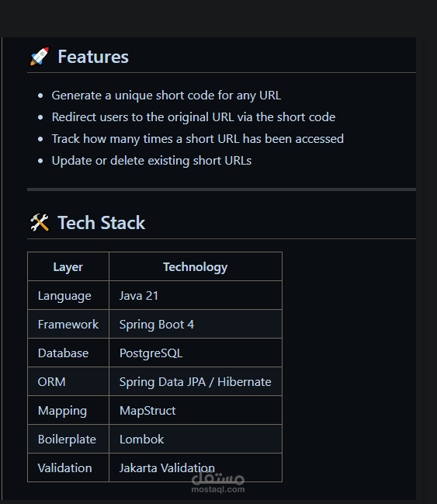
Task: Click the MapStruct cell
Action: point(196,410)
